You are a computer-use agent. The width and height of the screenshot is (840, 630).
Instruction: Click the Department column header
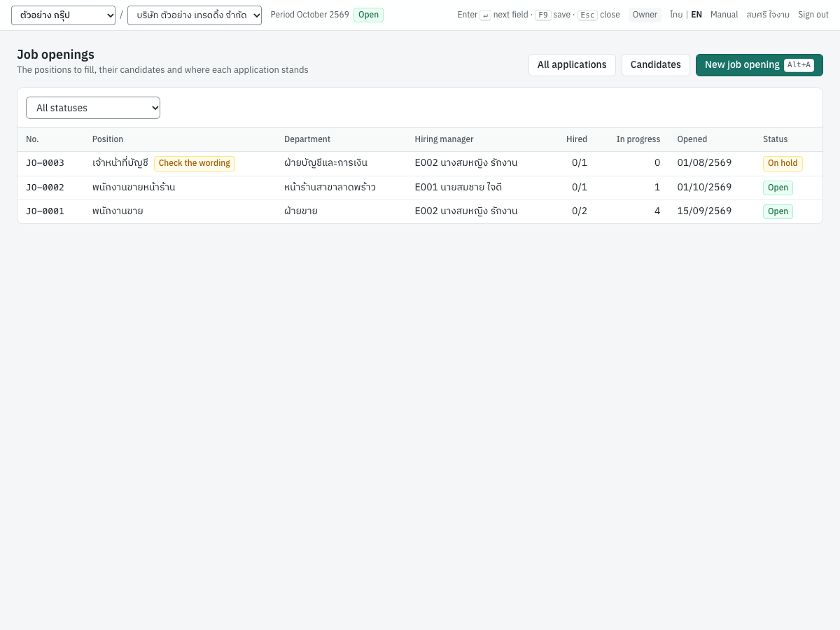pyautogui.click(x=307, y=139)
